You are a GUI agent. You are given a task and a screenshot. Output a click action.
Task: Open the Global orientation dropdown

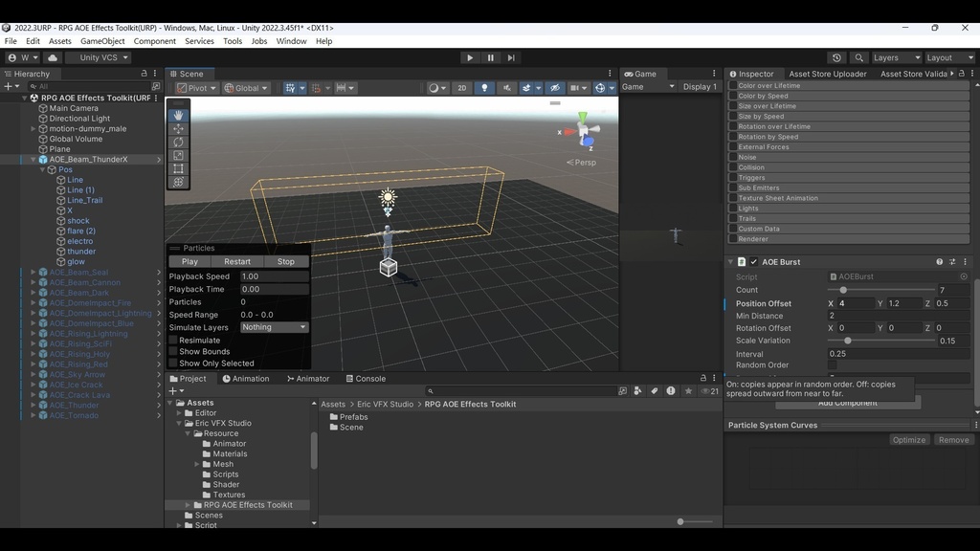point(246,88)
